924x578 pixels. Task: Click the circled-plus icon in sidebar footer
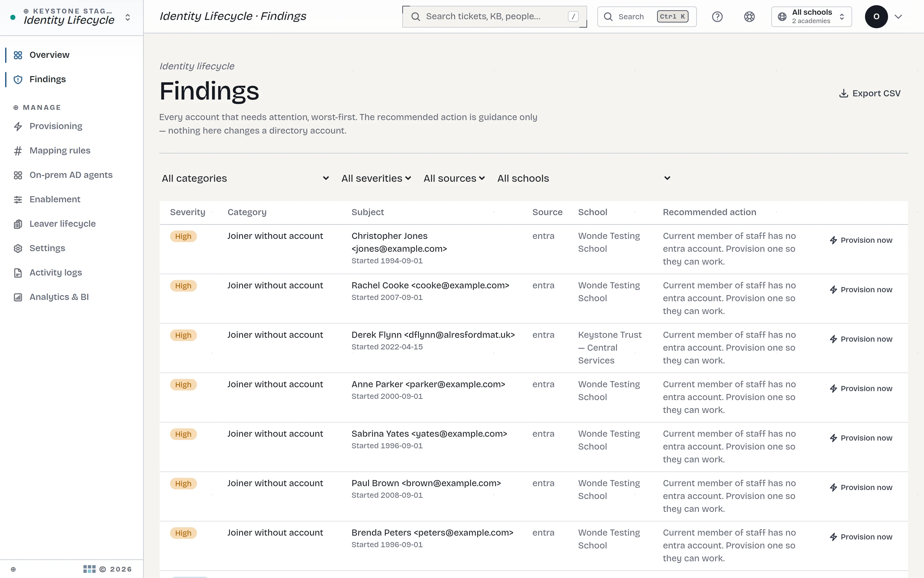(x=13, y=570)
